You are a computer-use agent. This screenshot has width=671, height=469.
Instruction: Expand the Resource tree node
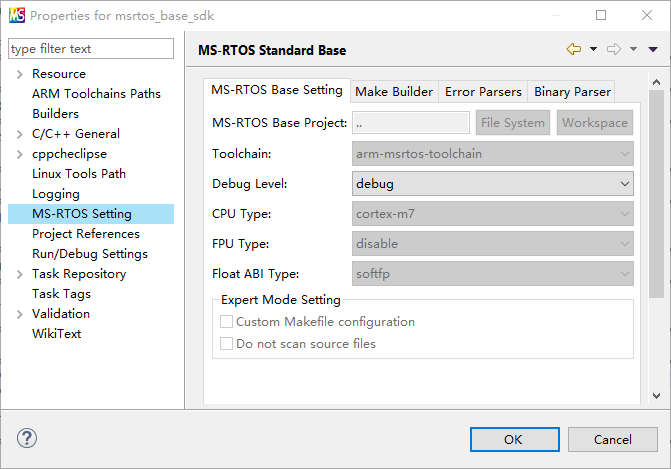[19, 74]
